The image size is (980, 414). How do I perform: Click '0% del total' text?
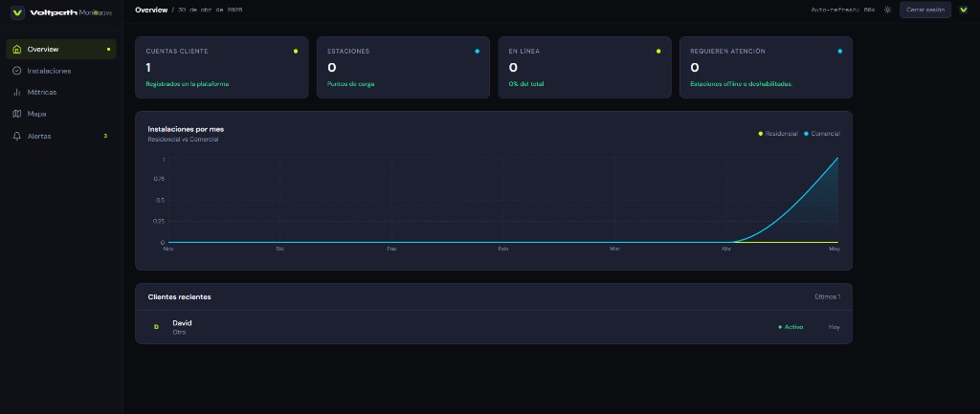526,84
